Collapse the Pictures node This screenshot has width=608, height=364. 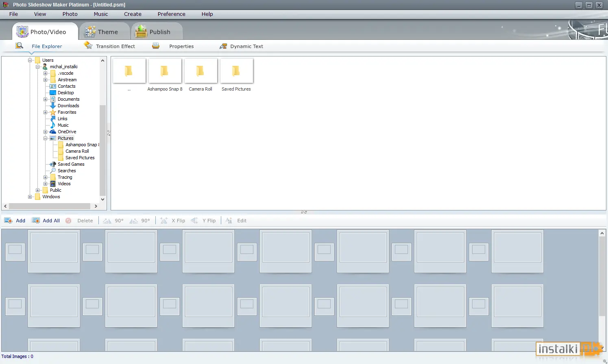coord(46,138)
